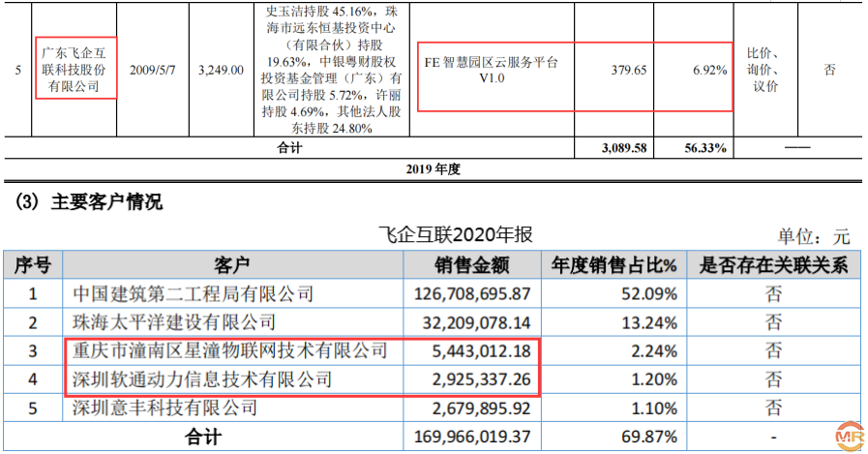
Task: Select customer 珠海太平洋建设有限公司
Action: tap(174, 322)
